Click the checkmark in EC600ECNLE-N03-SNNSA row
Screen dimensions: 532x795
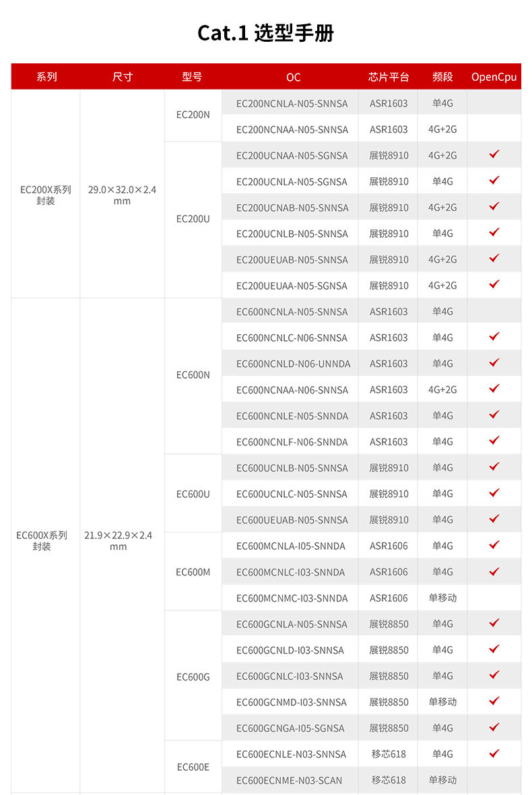point(494,753)
